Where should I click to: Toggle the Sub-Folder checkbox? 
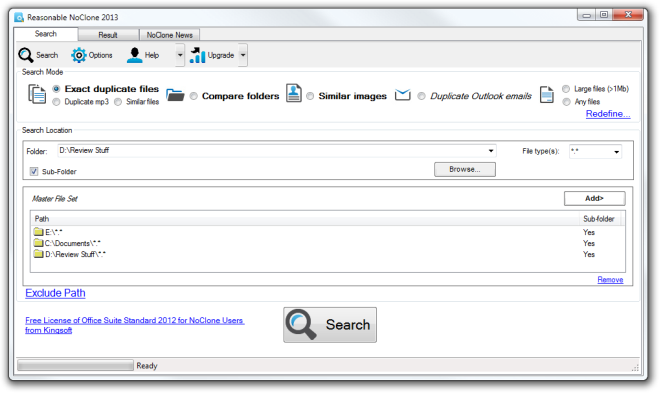34,171
